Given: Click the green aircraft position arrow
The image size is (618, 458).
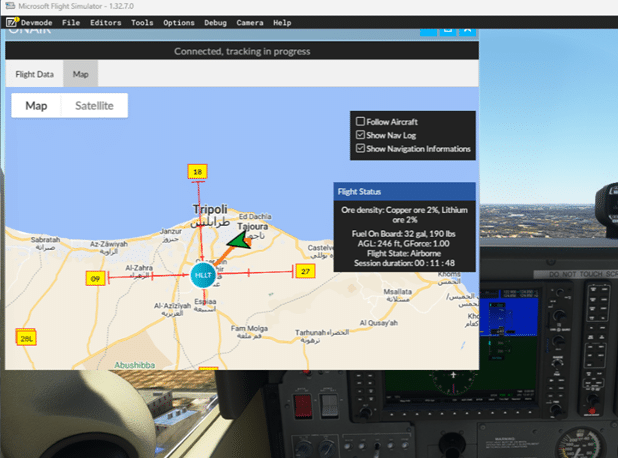Looking at the screenshot, I should pos(238,240).
